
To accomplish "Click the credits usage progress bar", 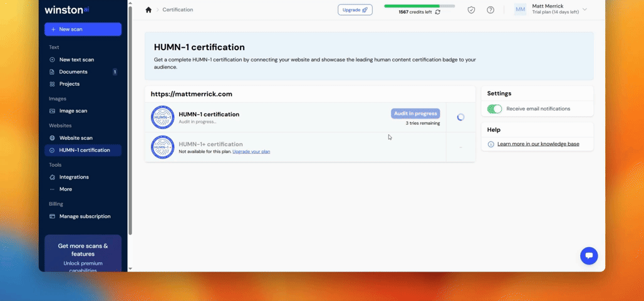I will (x=419, y=6).
